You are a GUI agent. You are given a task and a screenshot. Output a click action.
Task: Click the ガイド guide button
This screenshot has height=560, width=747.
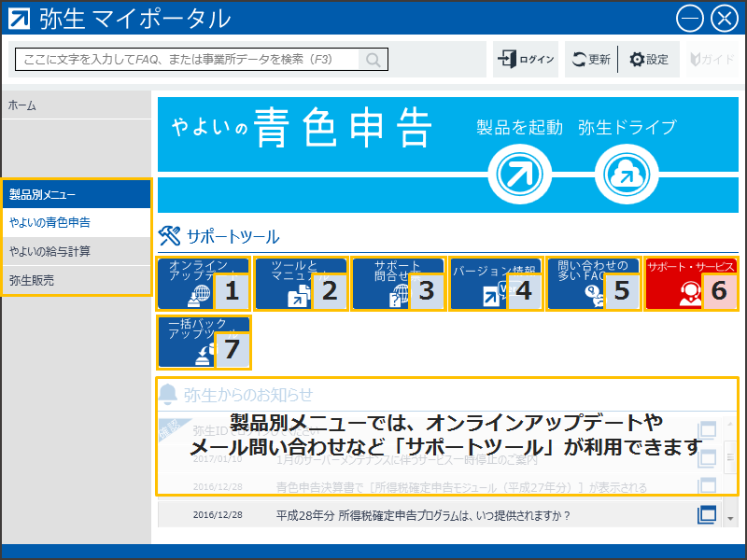pos(712,60)
